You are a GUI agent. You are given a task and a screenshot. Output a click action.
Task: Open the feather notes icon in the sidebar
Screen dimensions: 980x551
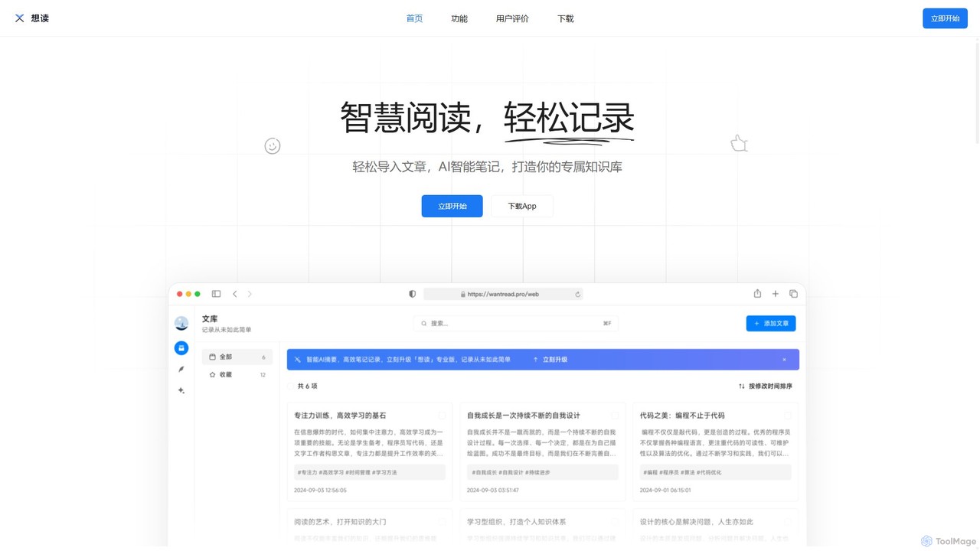181,369
